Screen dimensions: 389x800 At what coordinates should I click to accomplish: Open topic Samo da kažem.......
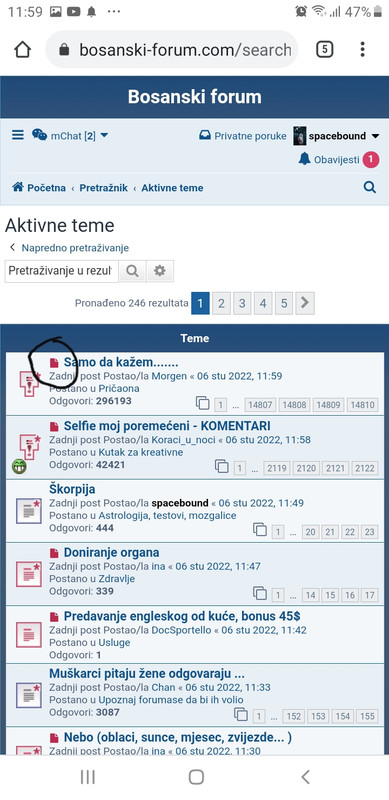tap(121, 363)
